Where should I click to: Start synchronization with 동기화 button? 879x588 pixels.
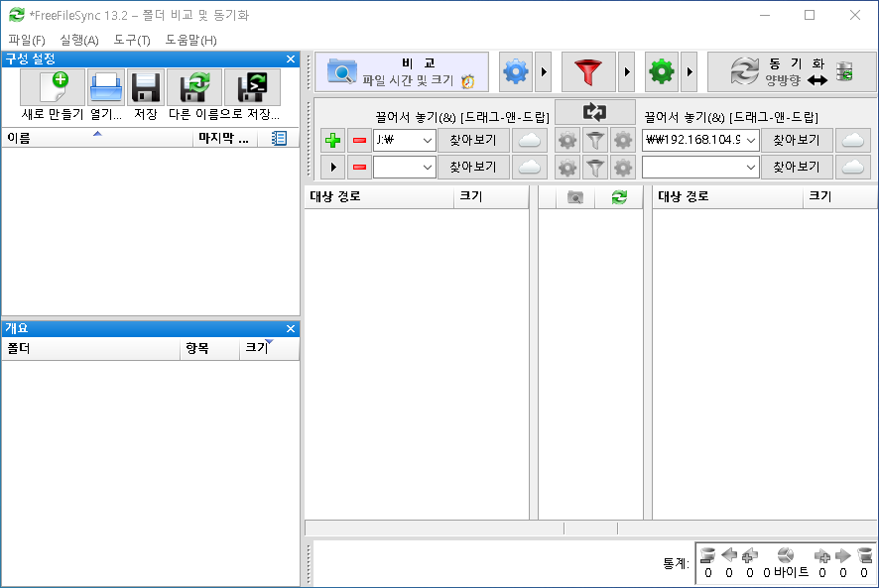(791, 71)
